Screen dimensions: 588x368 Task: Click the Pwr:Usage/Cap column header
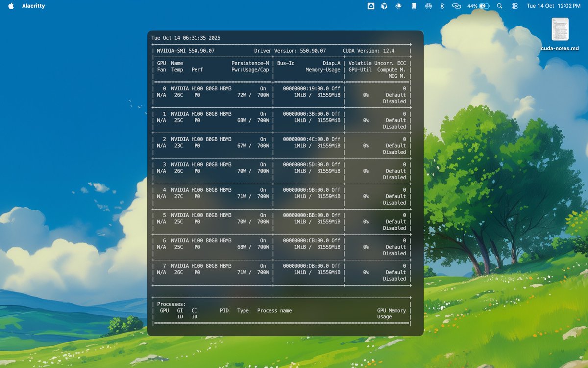click(250, 70)
